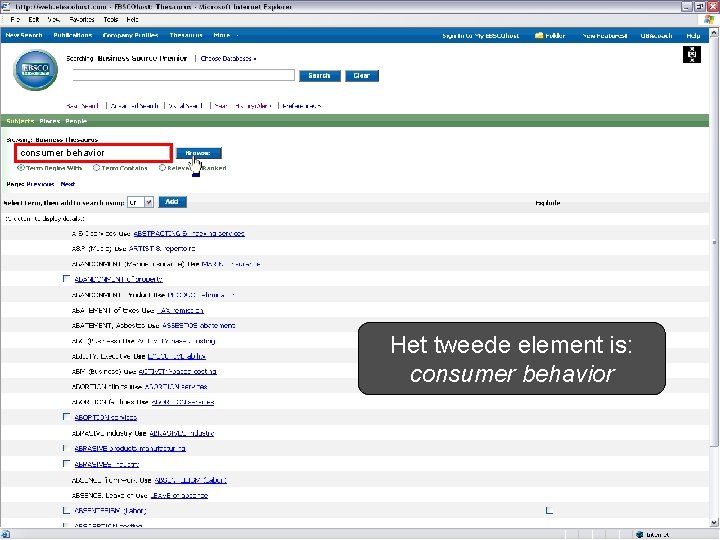Open the Choose Databases link

click(x=228, y=58)
